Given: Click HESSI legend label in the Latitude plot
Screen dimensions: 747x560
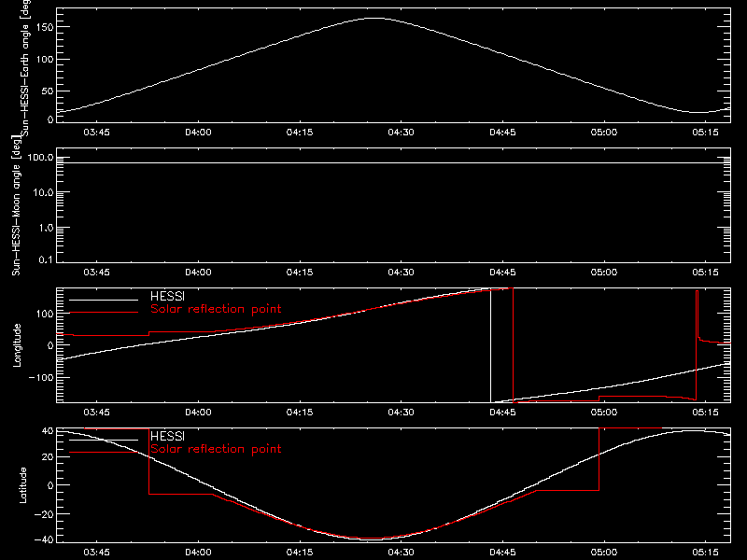Looking at the screenshot, I should pos(167,437).
